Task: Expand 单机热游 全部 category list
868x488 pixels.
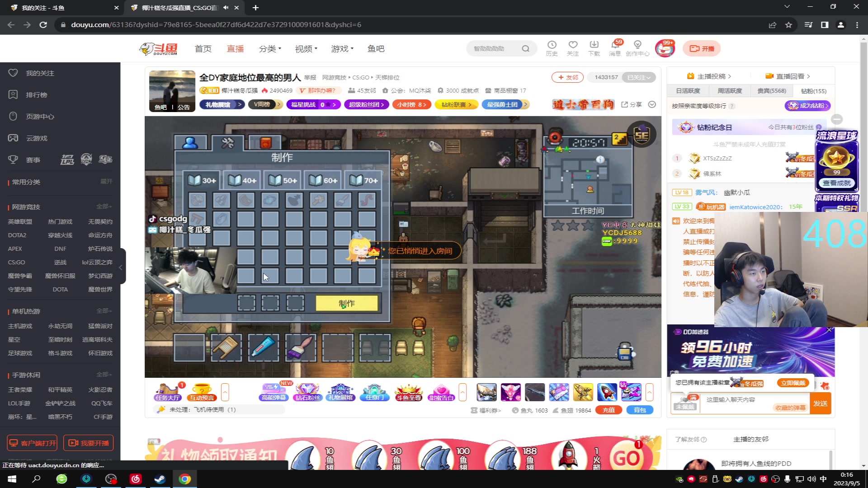Action: pos(104,311)
